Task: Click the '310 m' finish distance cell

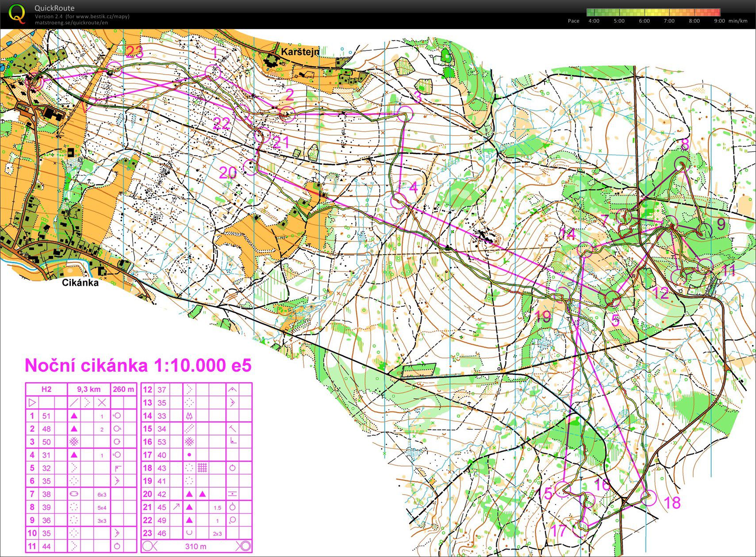Action: coord(195,546)
